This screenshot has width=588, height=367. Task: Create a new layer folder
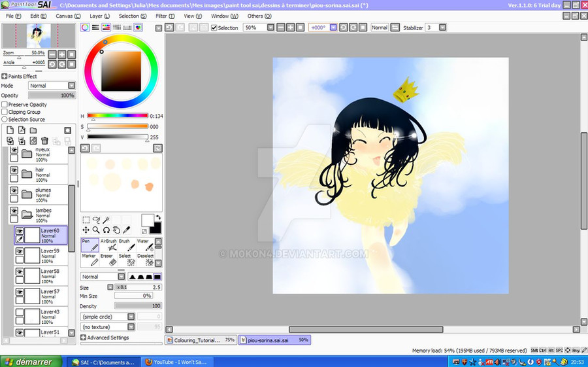tap(33, 130)
